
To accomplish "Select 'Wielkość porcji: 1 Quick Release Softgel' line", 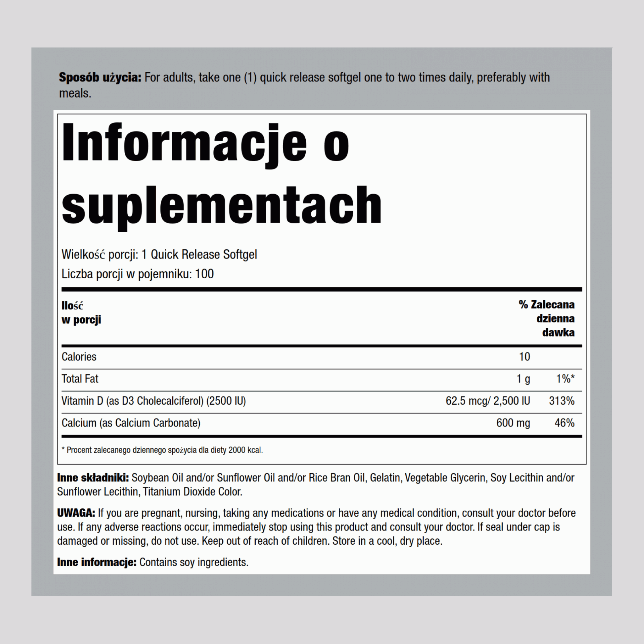I will [x=159, y=255].
